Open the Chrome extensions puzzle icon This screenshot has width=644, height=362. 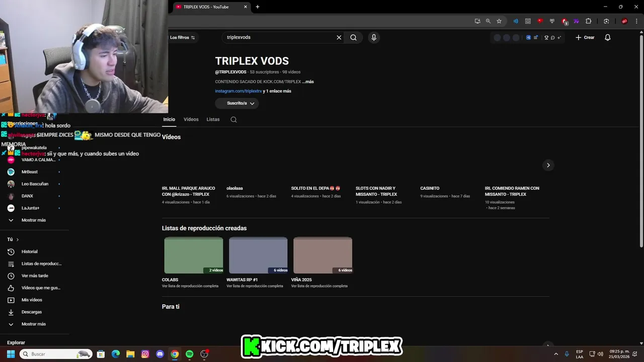[x=588, y=21]
